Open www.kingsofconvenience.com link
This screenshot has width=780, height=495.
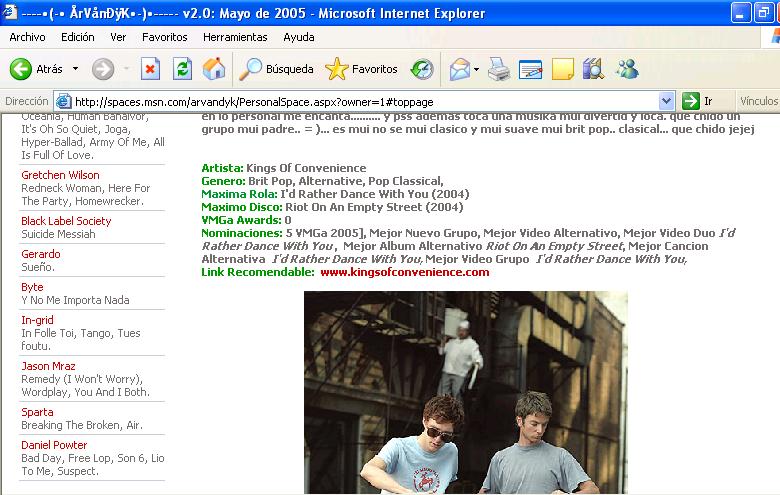(405, 272)
